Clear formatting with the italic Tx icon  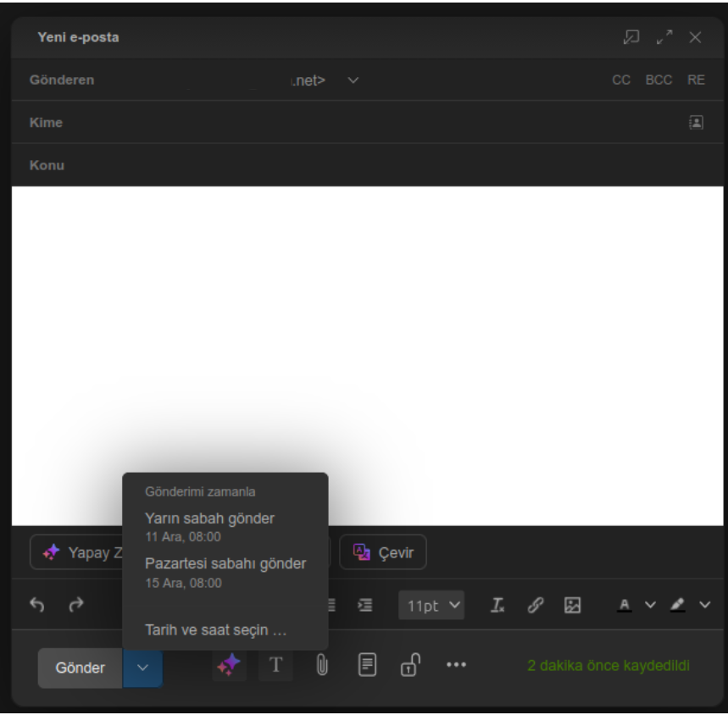click(x=497, y=605)
